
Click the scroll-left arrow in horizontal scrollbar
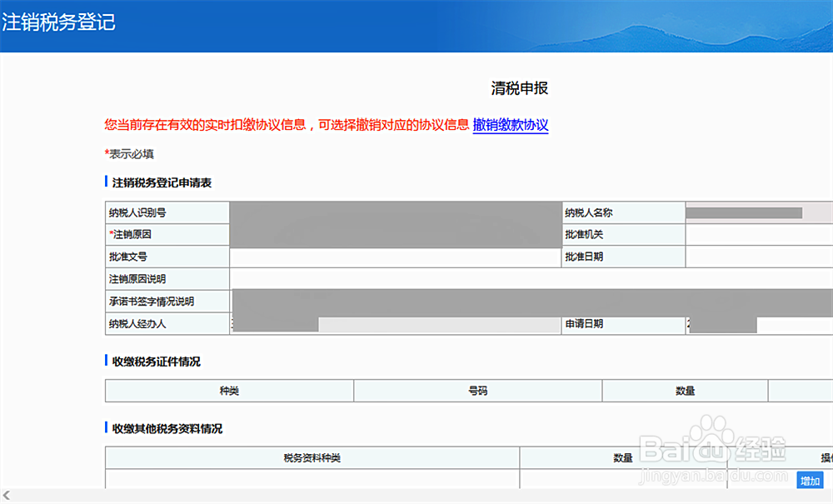coord(7,496)
